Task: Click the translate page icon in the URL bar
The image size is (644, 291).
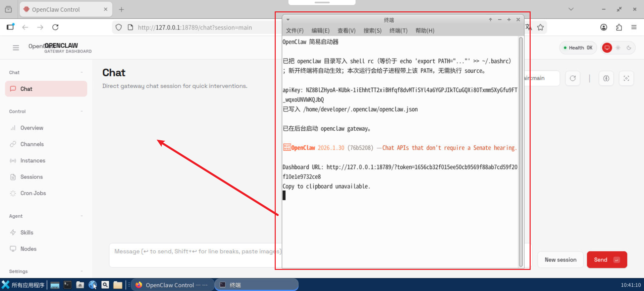Action: point(529,27)
